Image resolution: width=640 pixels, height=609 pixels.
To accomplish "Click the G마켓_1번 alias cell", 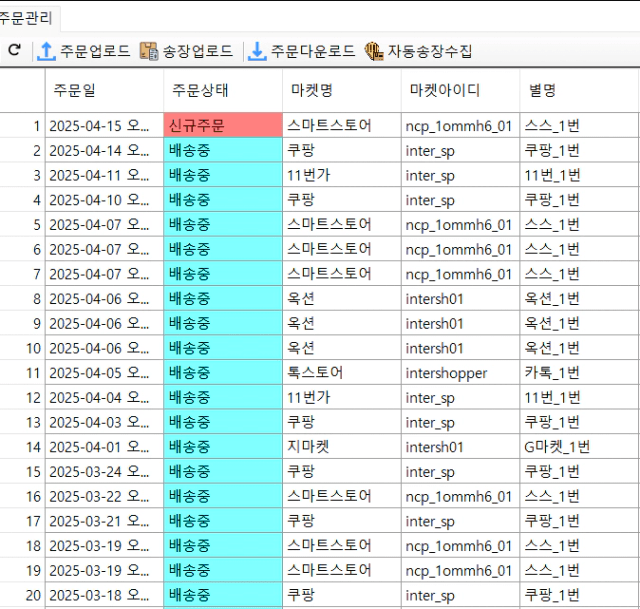I will [579, 447].
